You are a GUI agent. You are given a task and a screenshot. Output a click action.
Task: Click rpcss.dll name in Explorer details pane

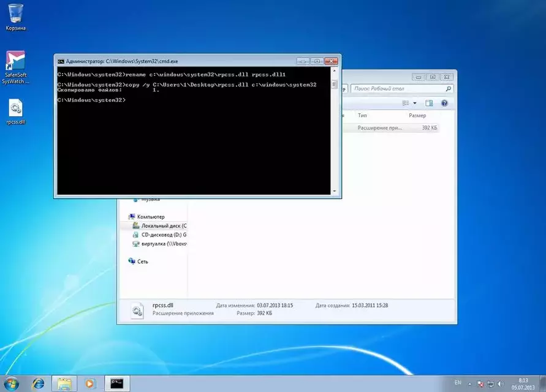pos(162,305)
